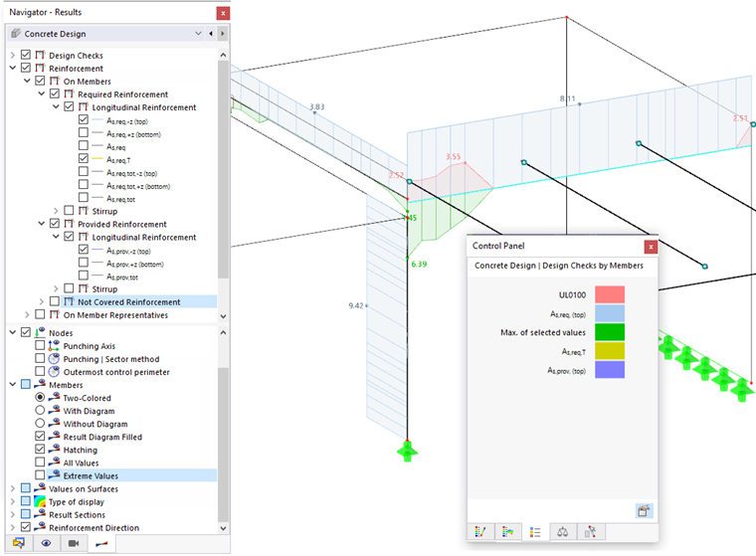Viewport: 756px width, 556px height.
Task: Switch to the Views camera tab
Action: [x=74, y=543]
